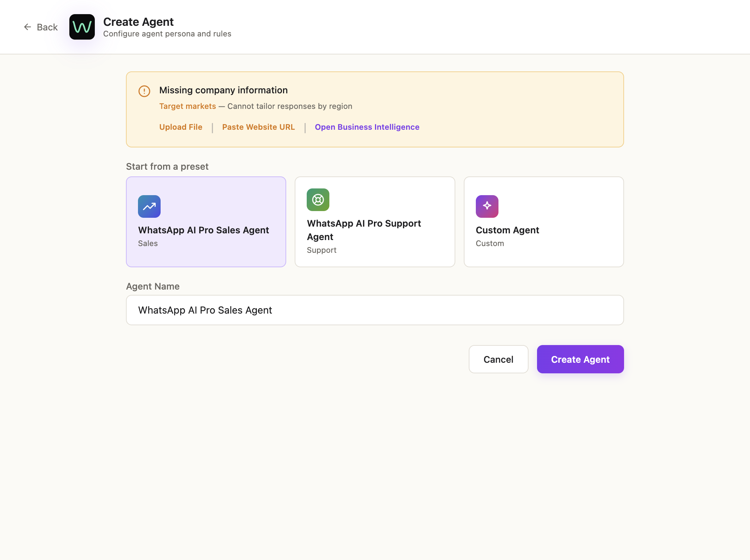Viewport: 750px width, 560px height.
Task: Click the 'Support' category label
Action: click(x=322, y=250)
